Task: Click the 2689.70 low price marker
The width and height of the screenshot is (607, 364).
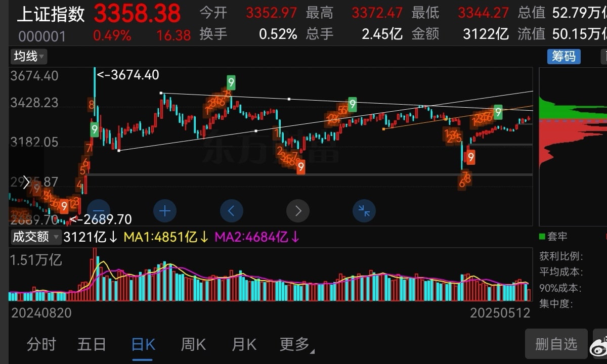Action: [101, 219]
